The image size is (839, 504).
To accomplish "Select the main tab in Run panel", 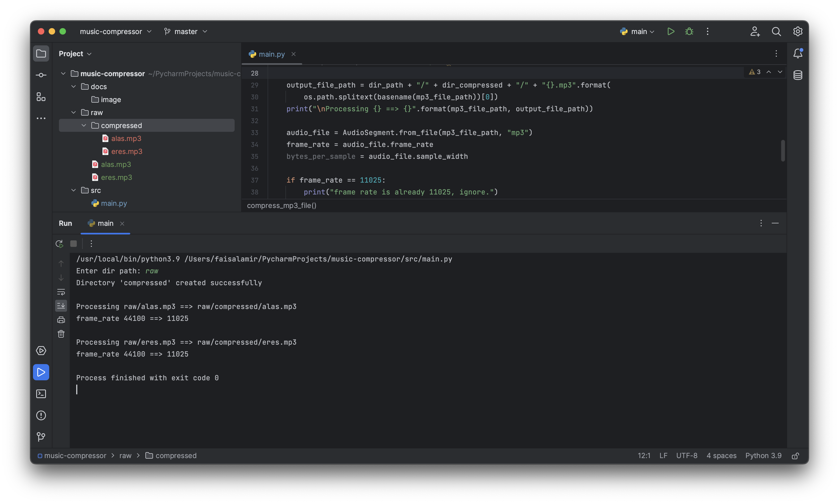I will point(105,223).
